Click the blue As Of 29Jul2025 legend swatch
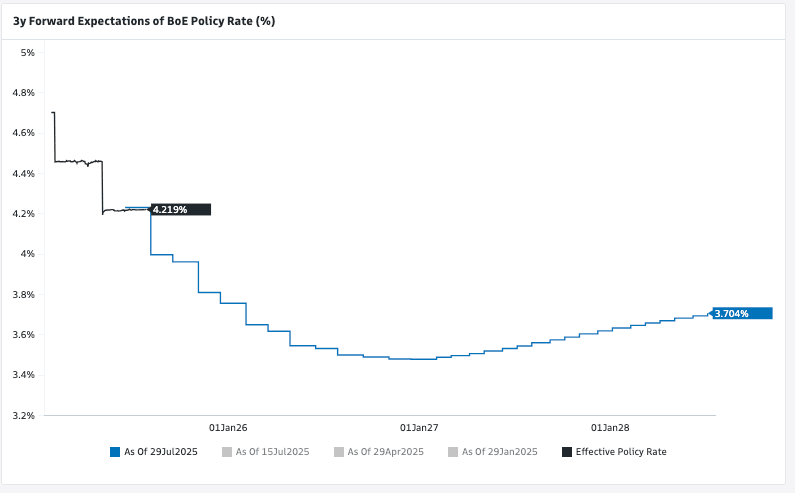This screenshot has height=493, width=795. [x=115, y=452]
